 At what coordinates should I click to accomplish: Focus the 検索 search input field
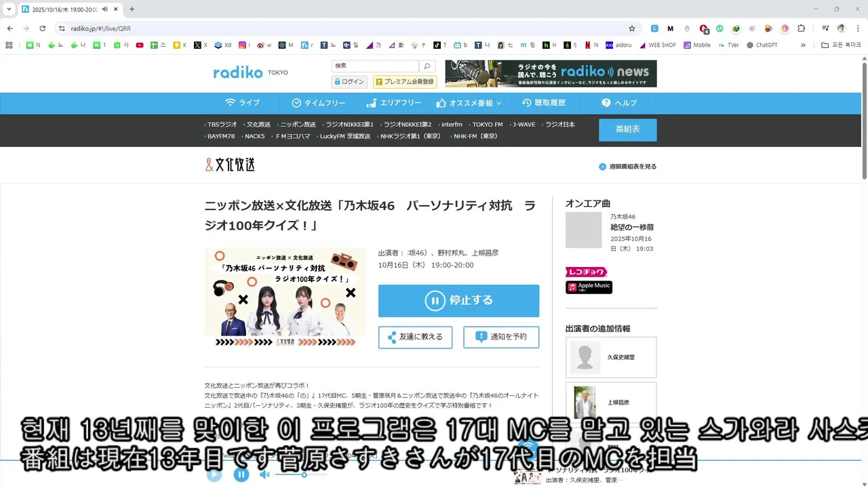[375, 66]
